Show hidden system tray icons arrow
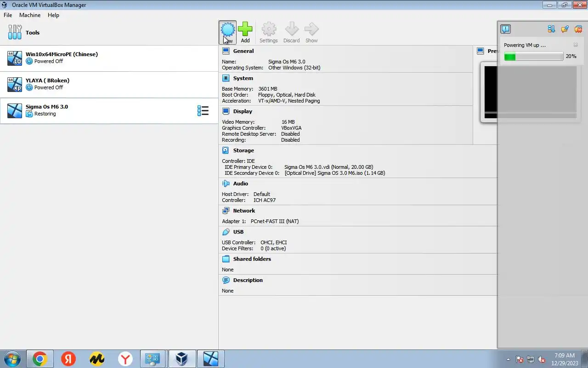 point(508,359)
